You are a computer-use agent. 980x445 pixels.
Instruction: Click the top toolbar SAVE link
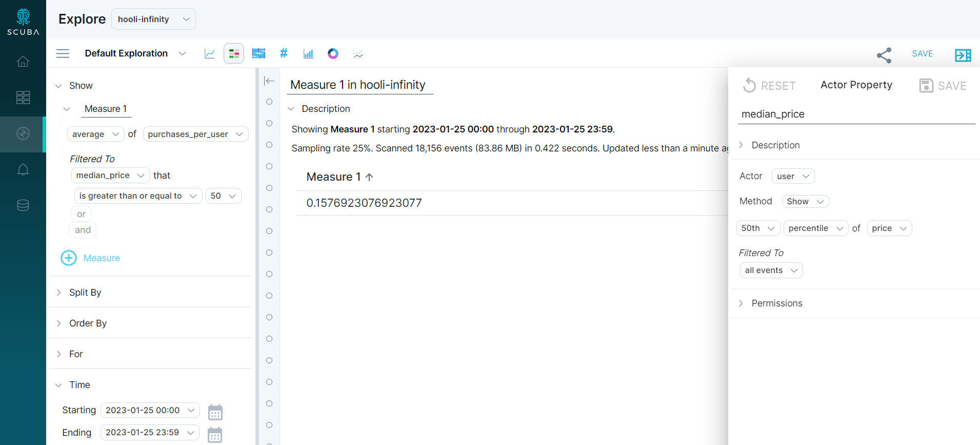(x=922, y=53)
